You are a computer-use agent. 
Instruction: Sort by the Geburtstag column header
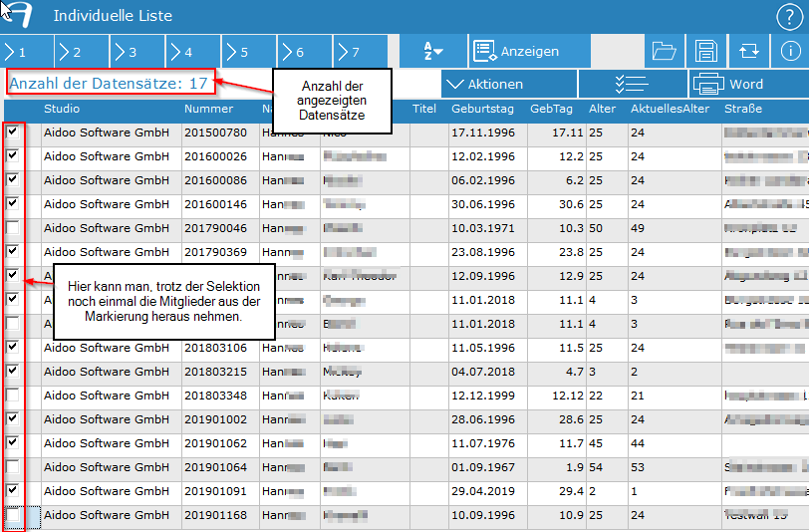tap(482, 109)
